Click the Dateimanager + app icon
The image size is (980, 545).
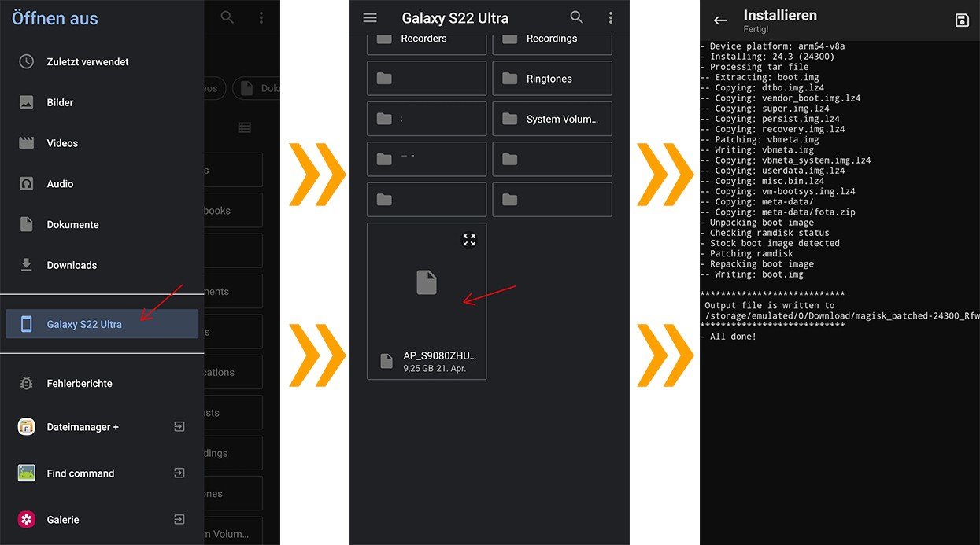tap(27, 427)
